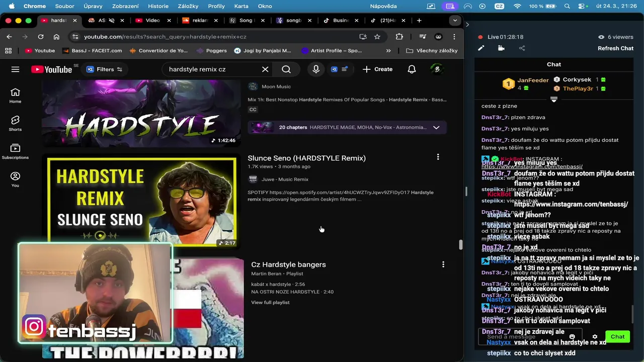Open the Create button on YouTube

[x=377, y=69]
